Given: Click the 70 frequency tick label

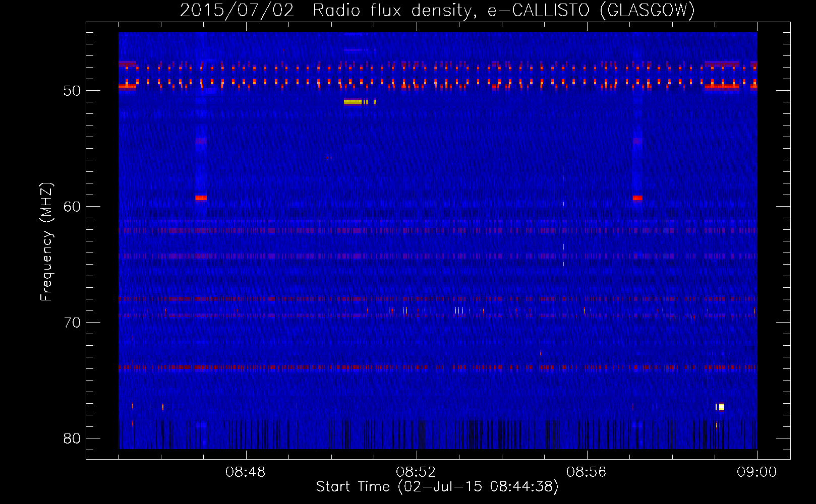Looking at the screenshot, I should (x=72, y=323).
